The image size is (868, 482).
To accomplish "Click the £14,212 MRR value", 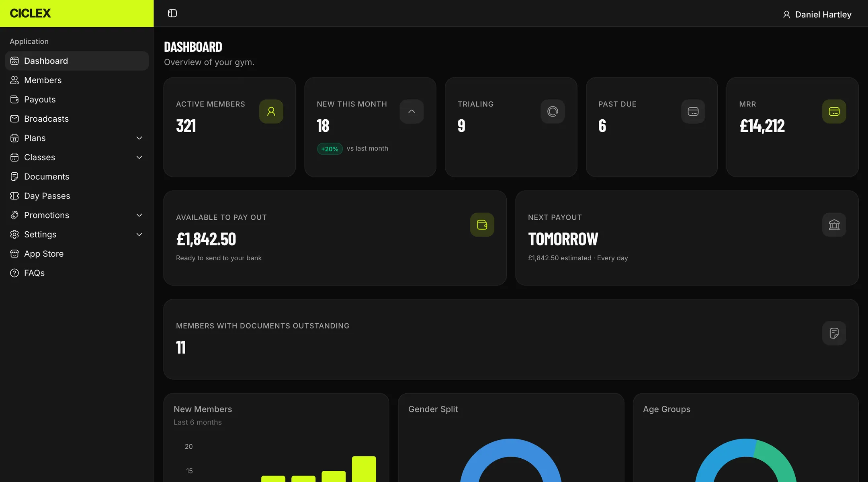I will coord(762,126).
